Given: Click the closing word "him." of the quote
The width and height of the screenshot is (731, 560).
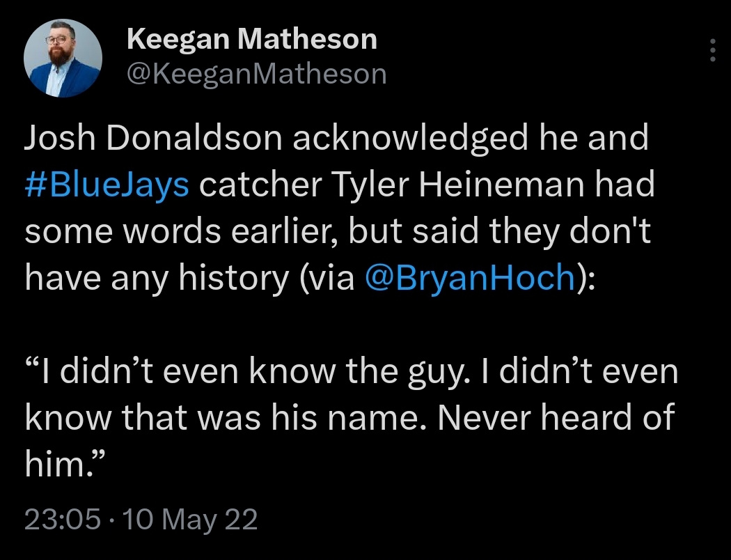Looking at the screenshot, I should pos(61,463).
